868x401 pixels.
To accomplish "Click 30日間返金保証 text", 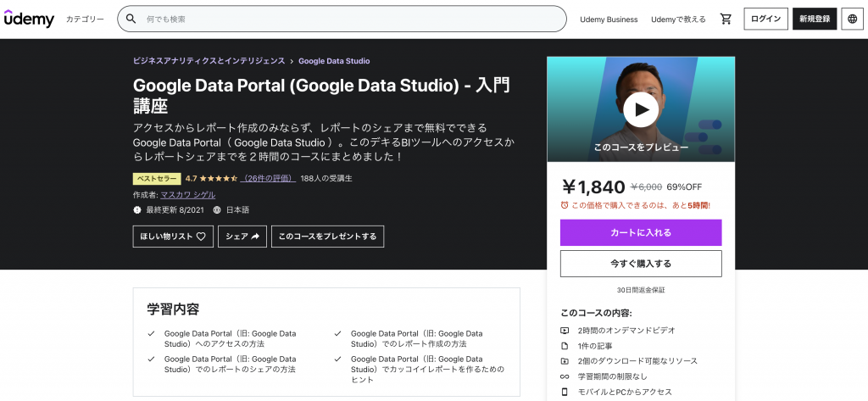I will click(x=641, y=290).
